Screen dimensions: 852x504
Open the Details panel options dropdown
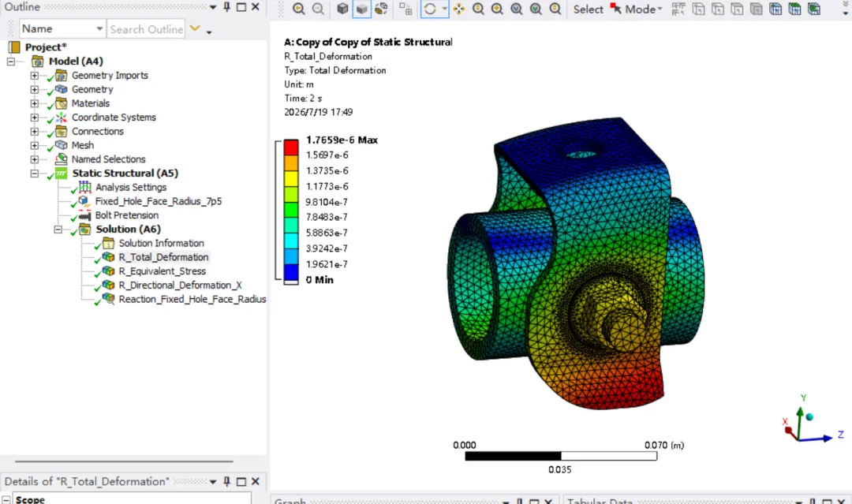tap(213, 482)
